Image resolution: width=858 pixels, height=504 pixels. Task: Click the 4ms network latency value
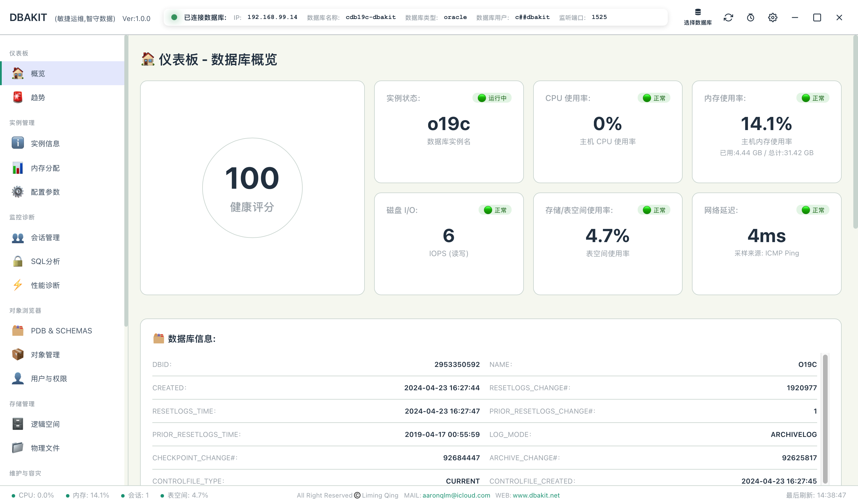pyautogui.click(x=766, y=235)
